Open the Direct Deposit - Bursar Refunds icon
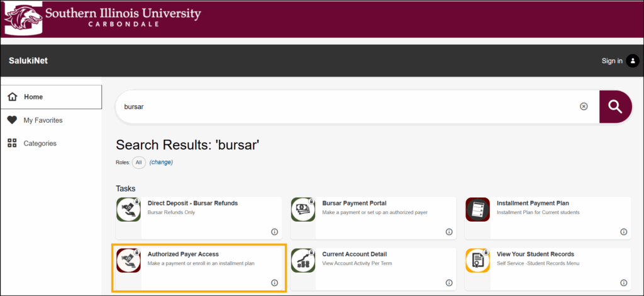 [x=128, y=209]
